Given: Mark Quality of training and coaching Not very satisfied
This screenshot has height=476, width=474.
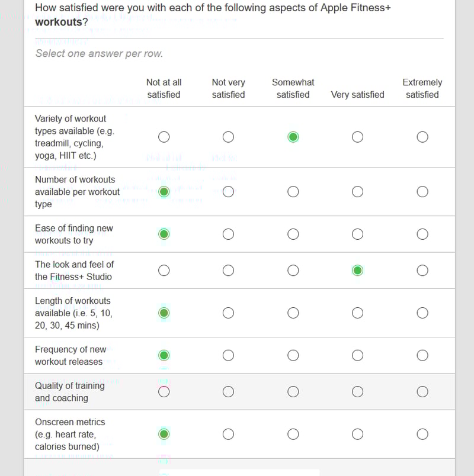Looking at the screenshot, I should point(228,391).
